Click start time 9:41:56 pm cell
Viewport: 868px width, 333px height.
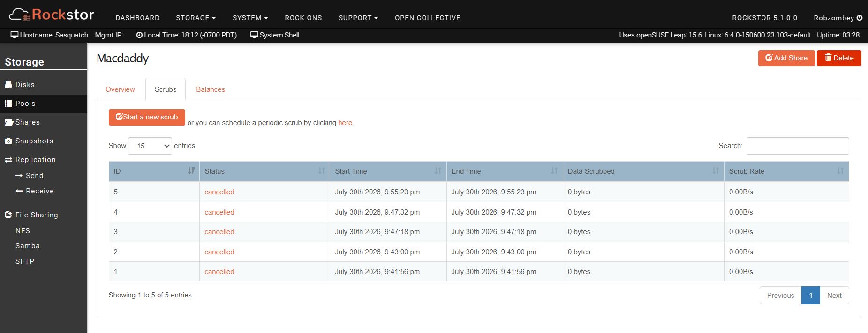(x=388, y=272)
